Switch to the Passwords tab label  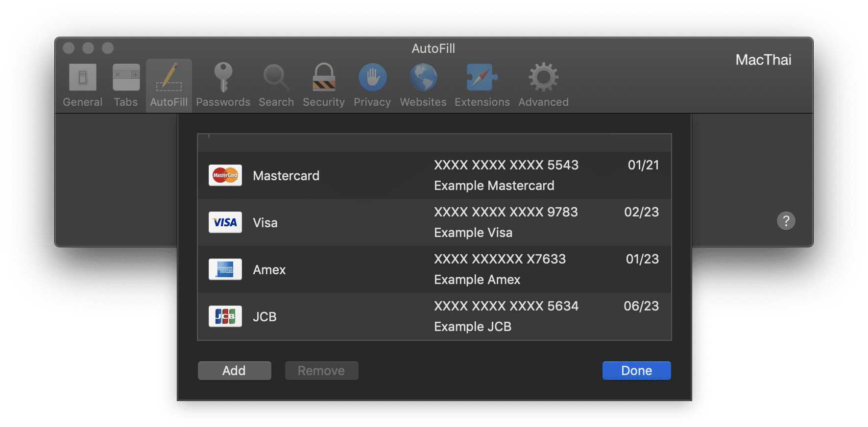223,102
